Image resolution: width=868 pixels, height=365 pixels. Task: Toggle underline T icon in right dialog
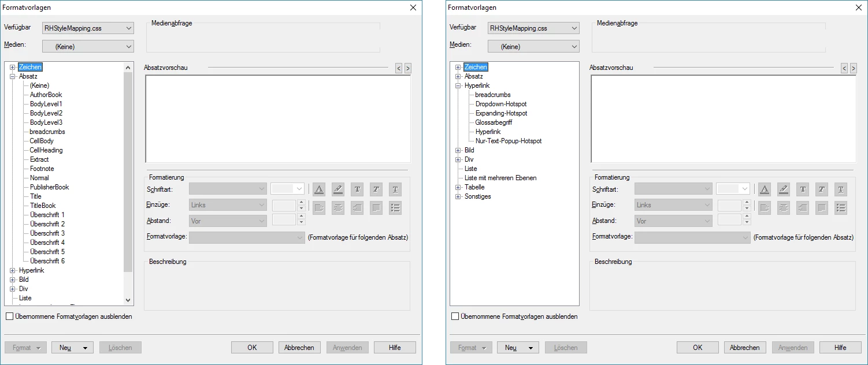[841, 189]
